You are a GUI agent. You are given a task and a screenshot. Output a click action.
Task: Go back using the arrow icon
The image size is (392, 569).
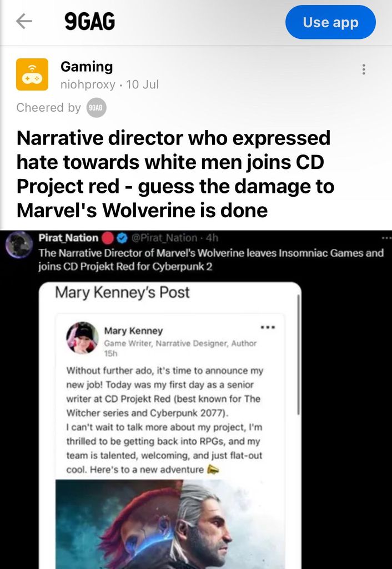coord(24,22)
